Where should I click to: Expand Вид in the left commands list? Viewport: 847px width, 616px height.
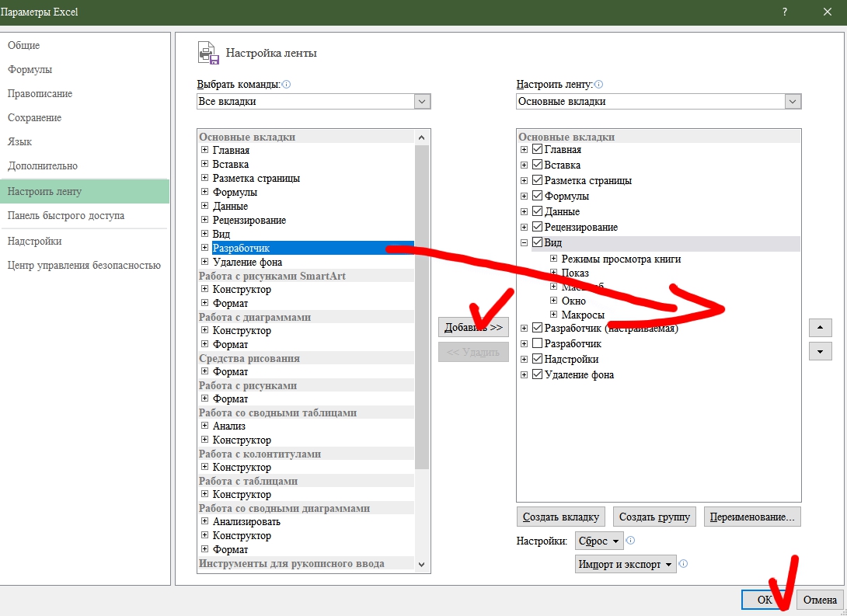click(204, 234)
